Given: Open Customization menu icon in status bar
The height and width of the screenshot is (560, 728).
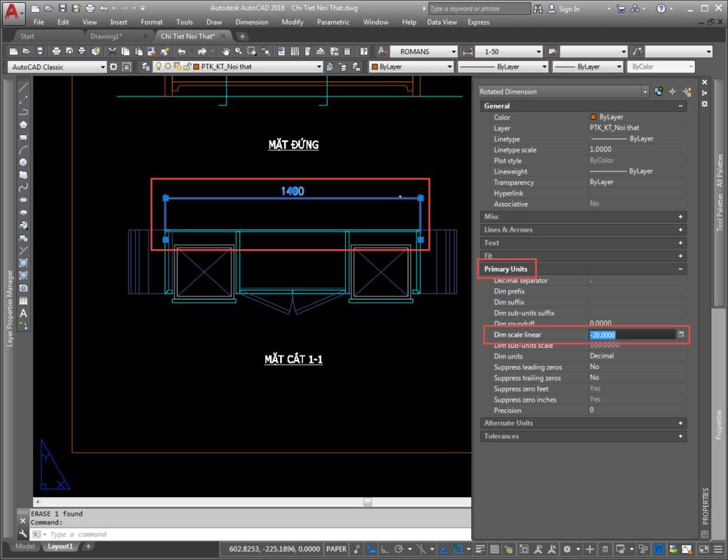Looking at the screenshot, I should point(718,549).
